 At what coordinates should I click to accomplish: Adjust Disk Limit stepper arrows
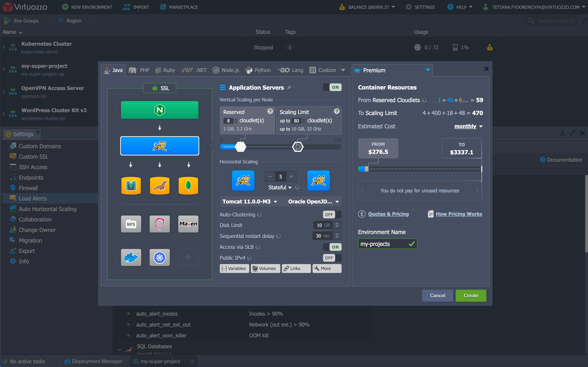pos(337,225)
